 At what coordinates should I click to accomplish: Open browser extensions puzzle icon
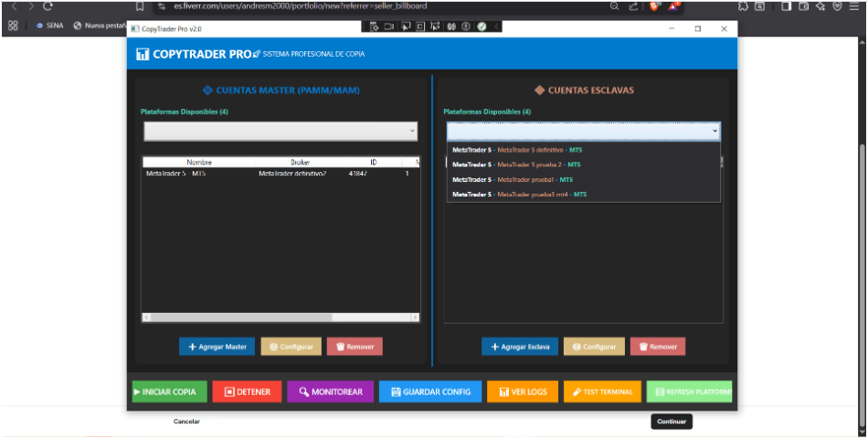tap(744, 6)
